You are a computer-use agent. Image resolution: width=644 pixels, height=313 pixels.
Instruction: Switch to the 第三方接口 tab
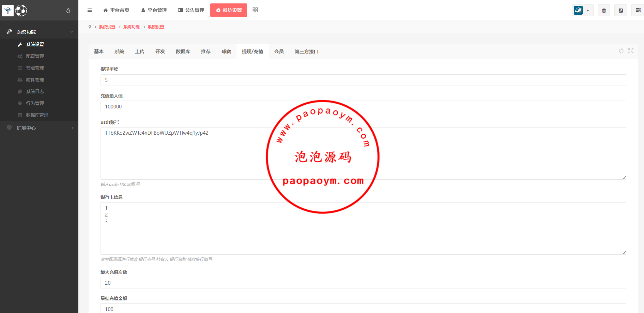click(x=307, y=51)
